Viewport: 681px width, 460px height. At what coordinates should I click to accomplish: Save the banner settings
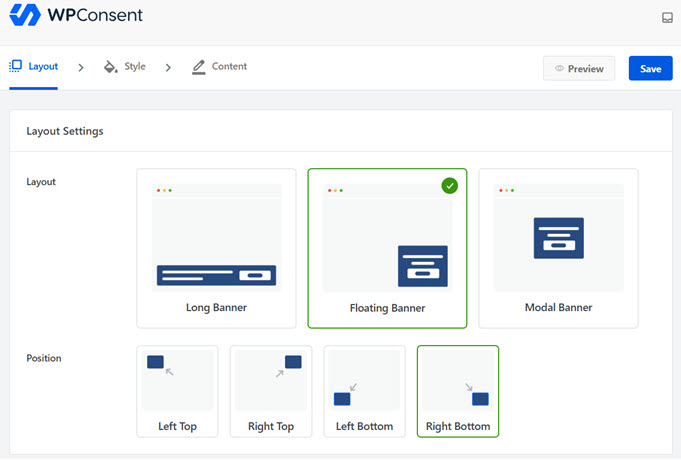pos(650,69)
